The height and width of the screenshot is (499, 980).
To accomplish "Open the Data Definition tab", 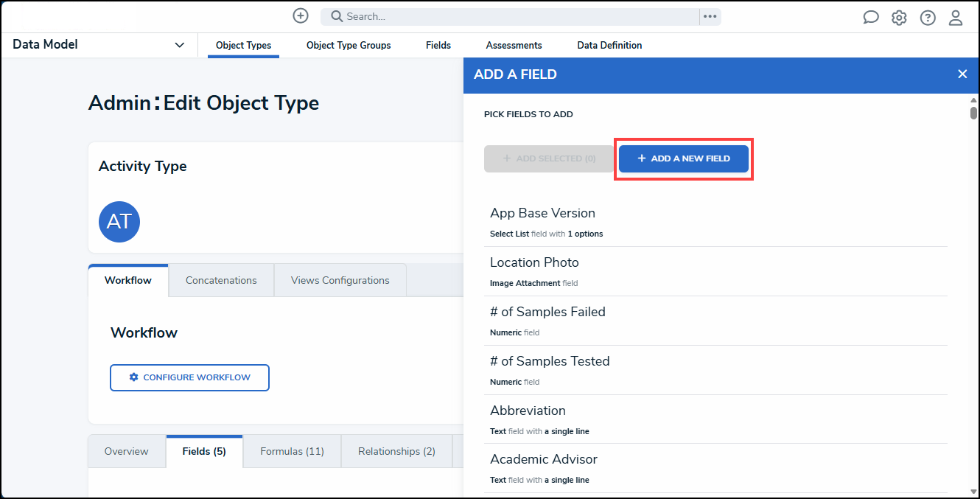I will [x=609, y=45].
